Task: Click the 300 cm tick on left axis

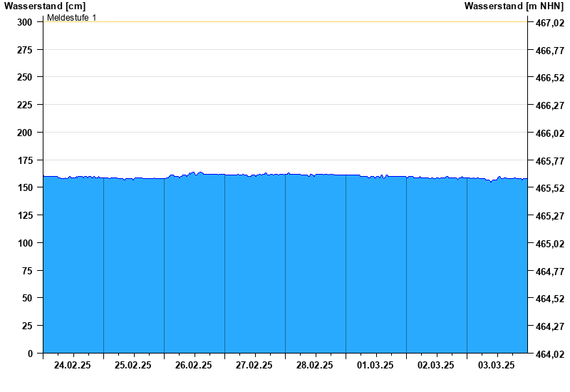Action: pyautogui.click(x=25, y=22)
